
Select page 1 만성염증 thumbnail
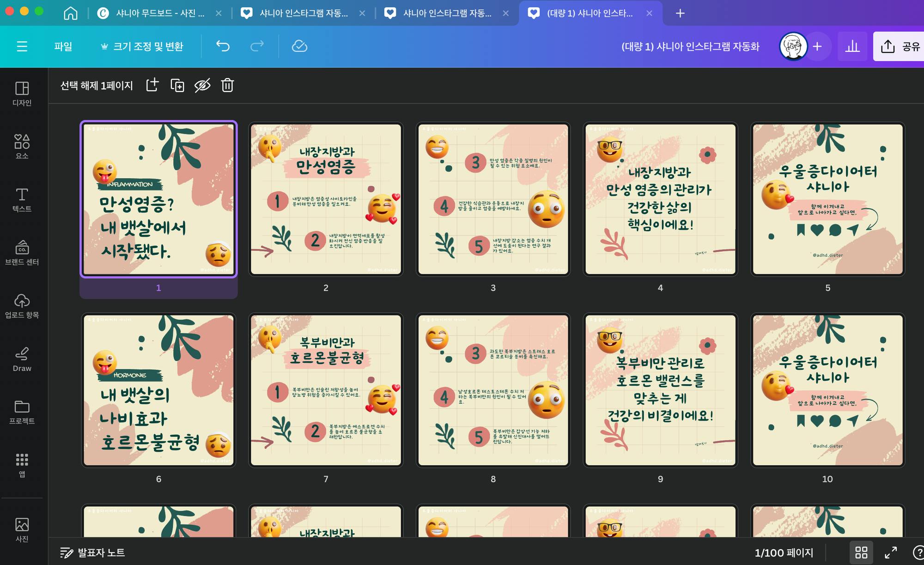tap(158, 199)
